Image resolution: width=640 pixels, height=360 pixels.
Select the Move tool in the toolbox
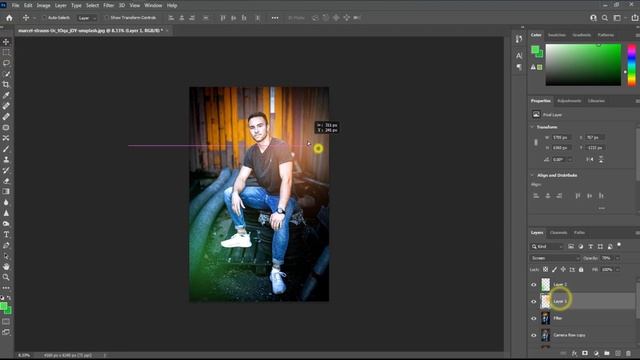pos(6,42)
